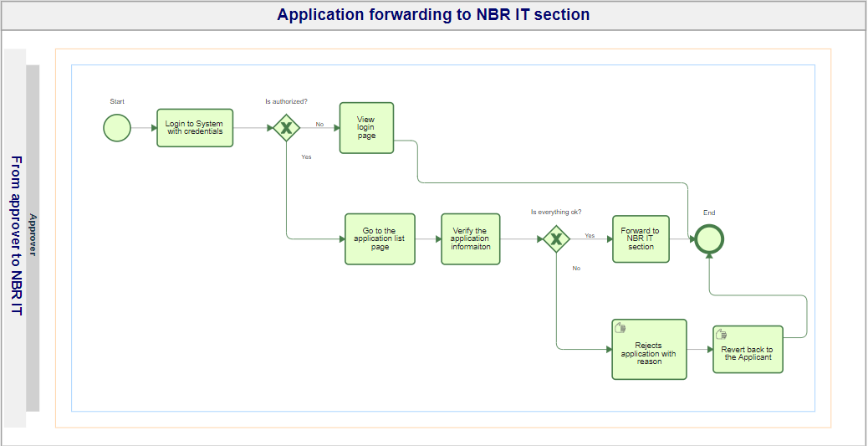Viewport: 868px width, 446px height.
Task: Click 'No' label beside authorized gateway
Action: [x=319, y=124]
